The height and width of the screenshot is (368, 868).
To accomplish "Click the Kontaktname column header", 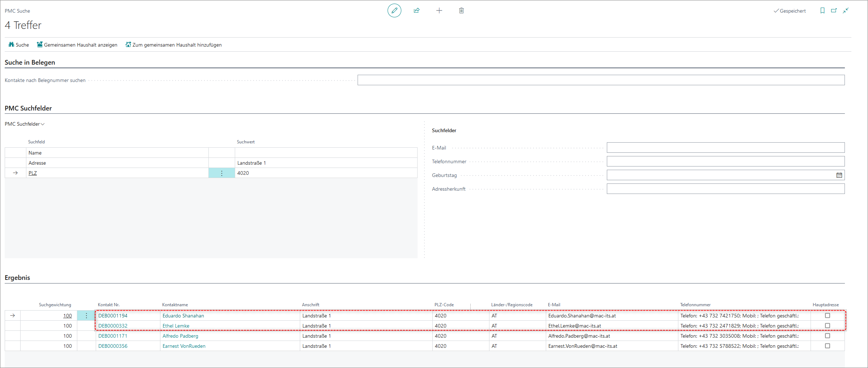I will click(175, 305).
